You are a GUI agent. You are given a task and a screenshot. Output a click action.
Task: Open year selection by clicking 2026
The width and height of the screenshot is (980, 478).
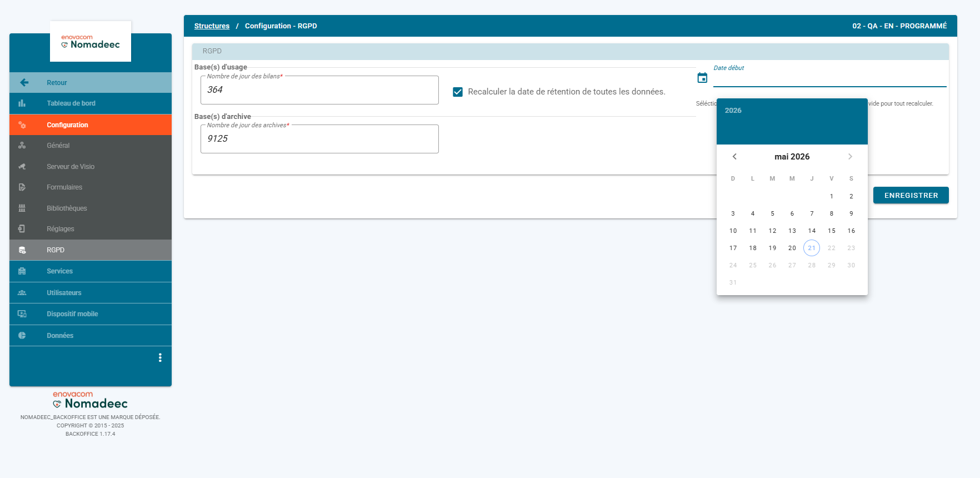pyautogui.click(x=733, y=111)
